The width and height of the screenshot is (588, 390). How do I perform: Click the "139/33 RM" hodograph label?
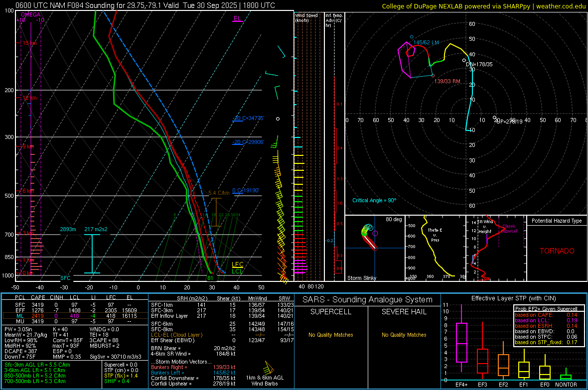click(x=447, y=81)
